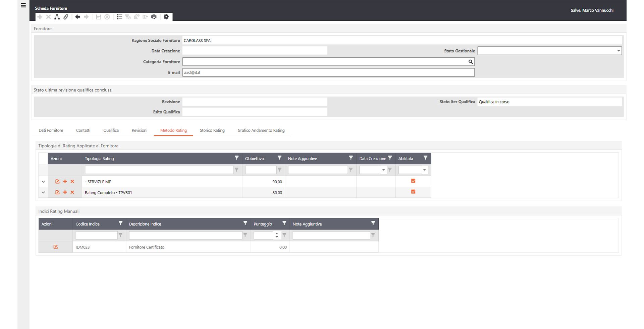
Task: Click the Tipologia Rating filter text box
Action: tap(159, 170)
